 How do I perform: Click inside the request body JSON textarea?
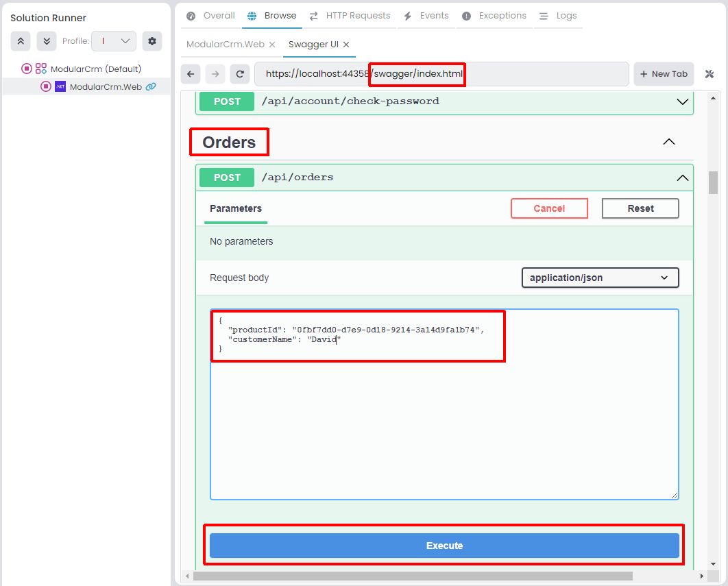[x=444, y=425]
